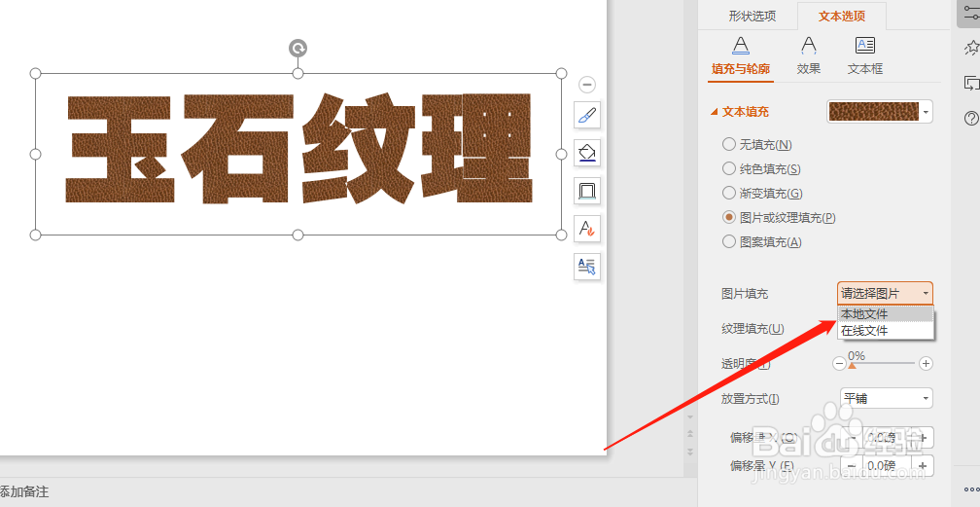980x507 pixels.
Task: Open the star sidebar icon
Action: 971,48
